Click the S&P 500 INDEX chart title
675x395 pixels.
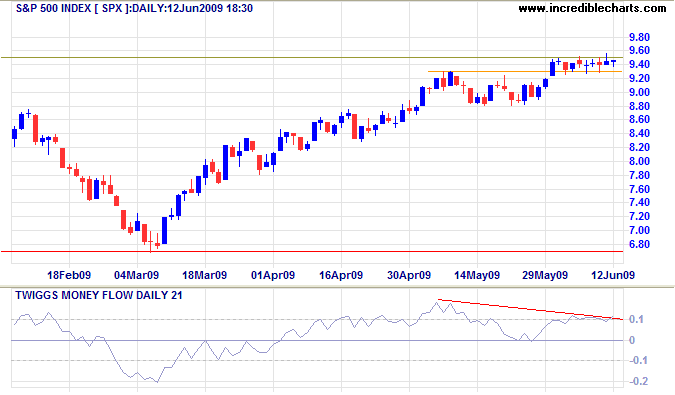pyautogui.click(x=134, y=8)
